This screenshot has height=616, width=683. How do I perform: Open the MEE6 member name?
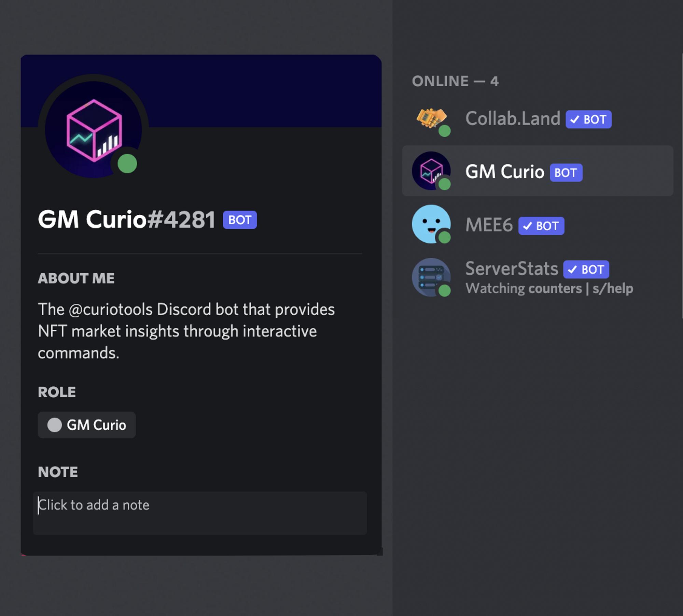pyautogui.click(x=489, y=225)
